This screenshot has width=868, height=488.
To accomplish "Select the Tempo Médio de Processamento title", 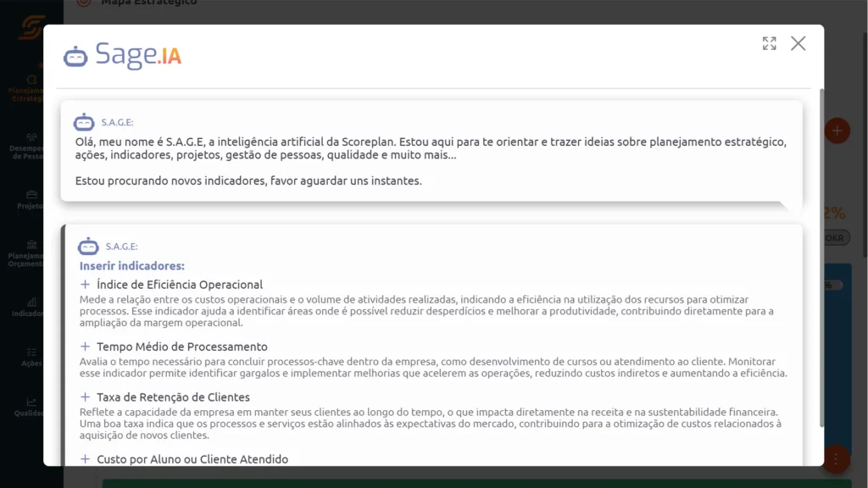I will [x=182, y=347].
